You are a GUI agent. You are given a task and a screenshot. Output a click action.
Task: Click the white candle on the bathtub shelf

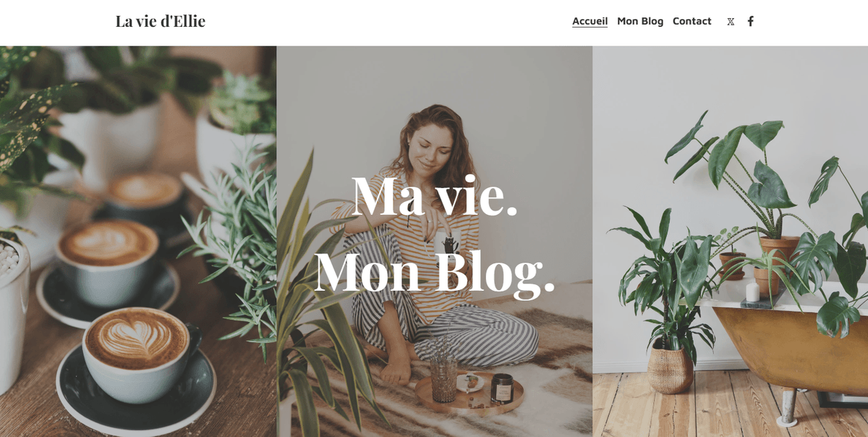(753, 292)
